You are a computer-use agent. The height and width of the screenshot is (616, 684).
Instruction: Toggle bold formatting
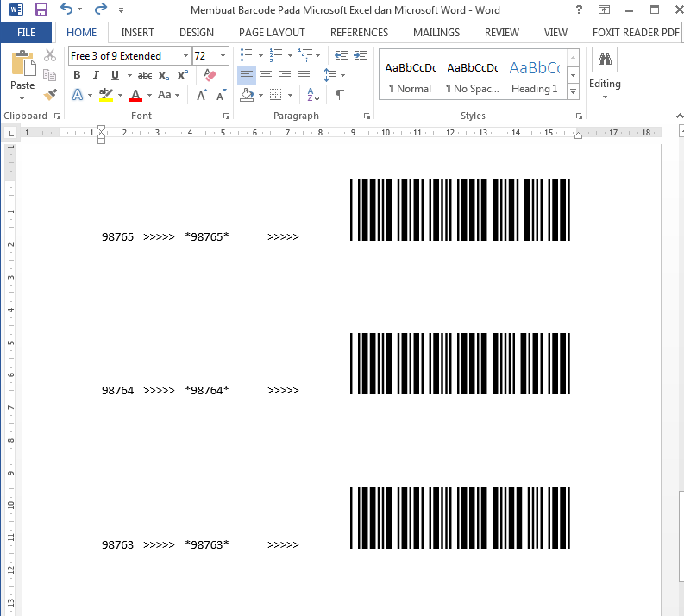tap(77, 75)
